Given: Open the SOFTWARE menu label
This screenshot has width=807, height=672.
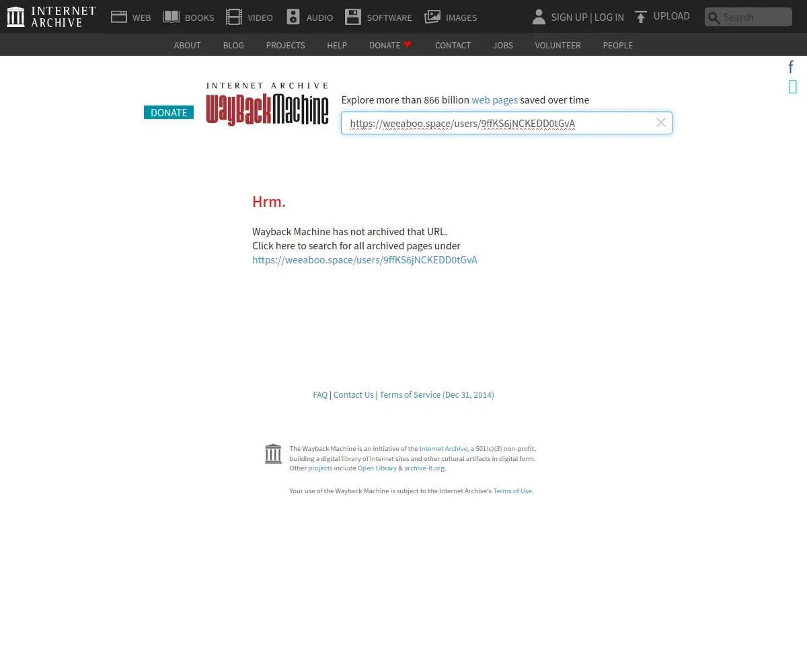Looking at the screenshot, I should pyautogui.click(x=389, y=17).
